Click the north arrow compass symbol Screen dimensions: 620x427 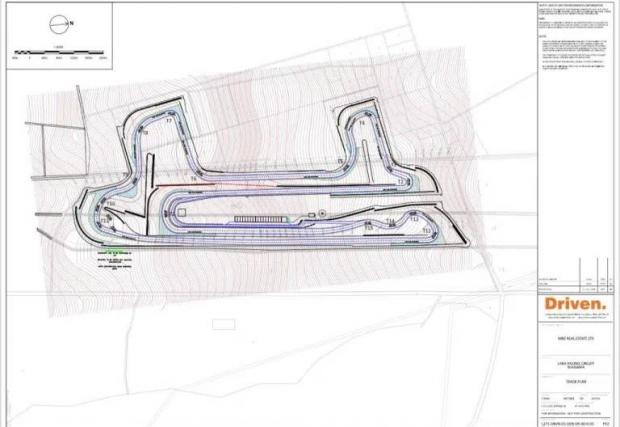coord(65,20)
